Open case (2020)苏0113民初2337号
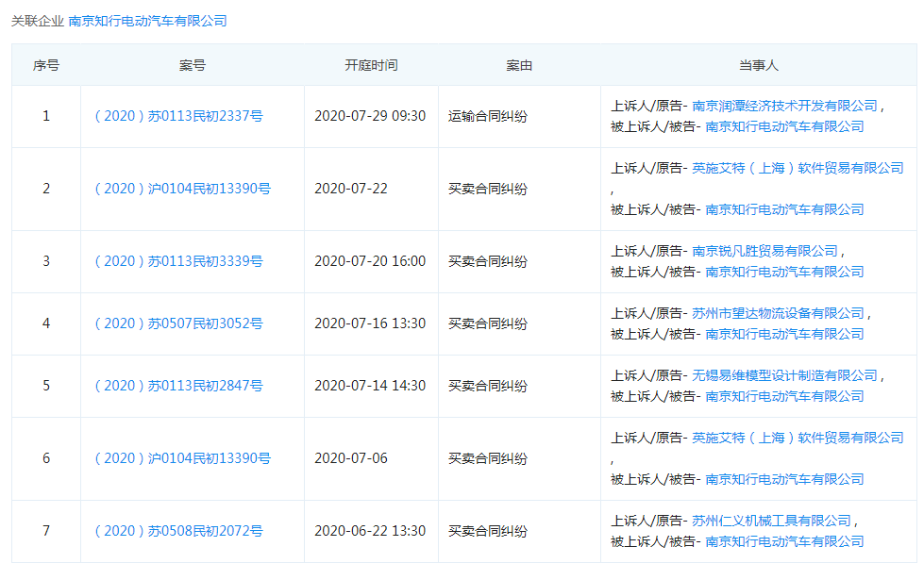The width and height of the screenshot is (924, 580). [178, 116]
